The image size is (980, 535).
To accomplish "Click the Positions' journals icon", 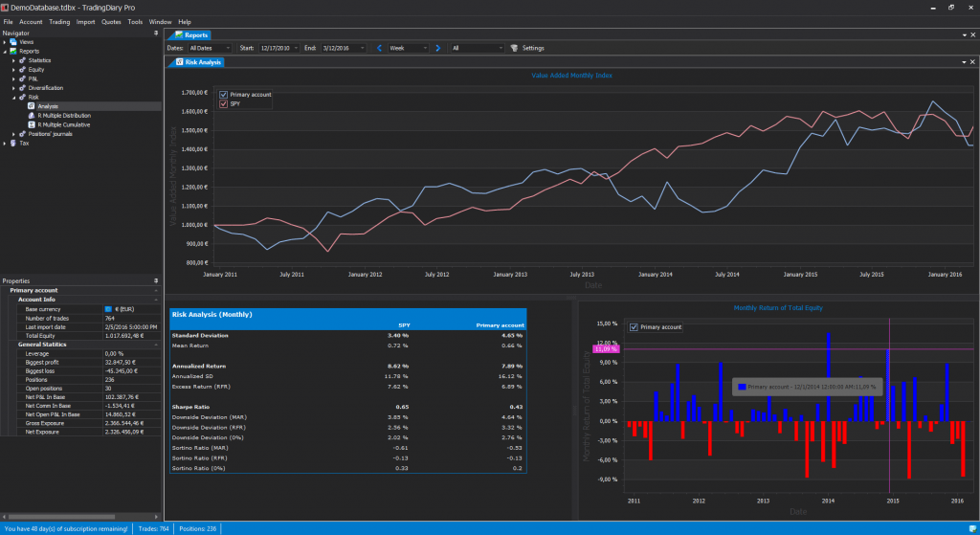I will (22, 134).
